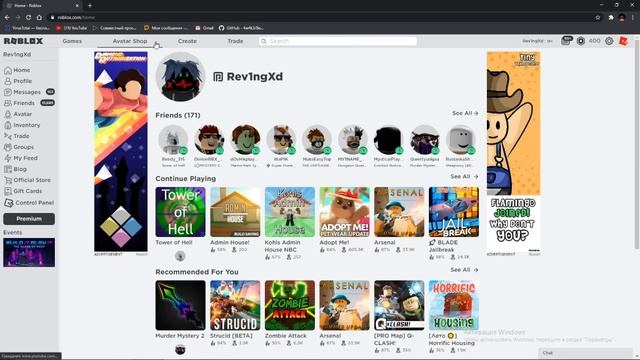Image resolution: width=640 pixels, height=360 pixels.
Task: Open Strucid [BETA] game thumbnail
Action: point(235,305)
